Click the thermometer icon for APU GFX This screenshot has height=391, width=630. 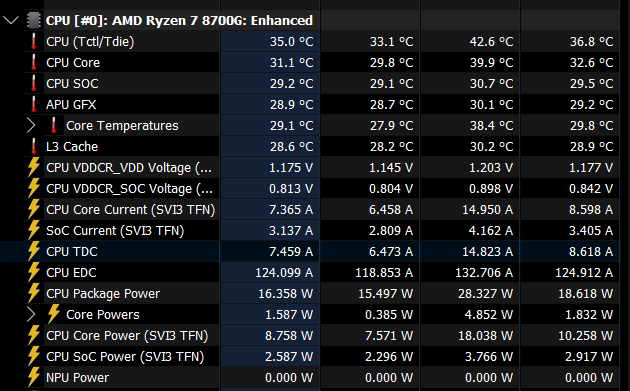coord(34,104)
